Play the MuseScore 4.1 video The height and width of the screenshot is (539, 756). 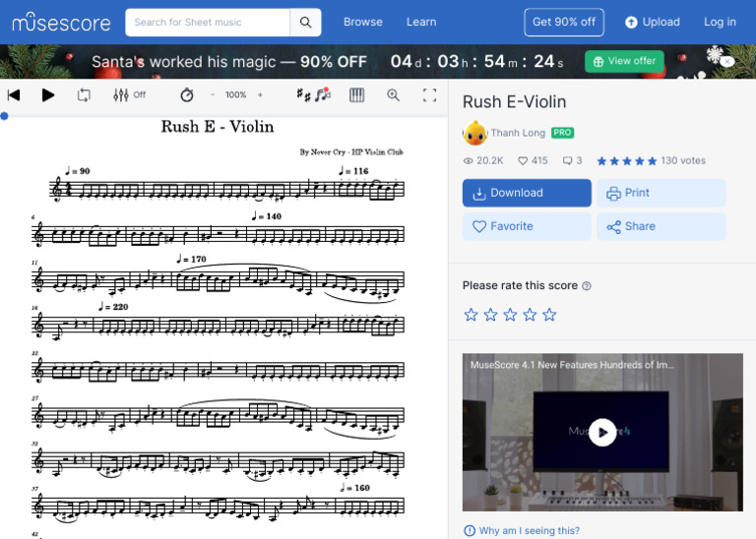pyautogui.click(x=602, y=432)
